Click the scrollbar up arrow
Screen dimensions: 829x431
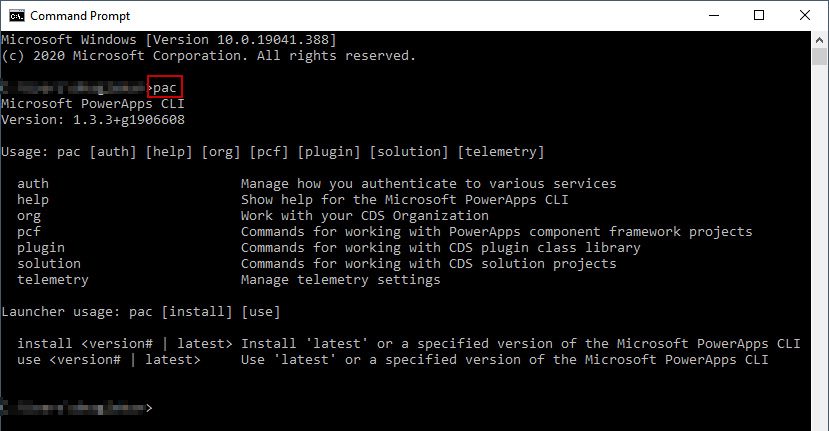coord(819,40)
